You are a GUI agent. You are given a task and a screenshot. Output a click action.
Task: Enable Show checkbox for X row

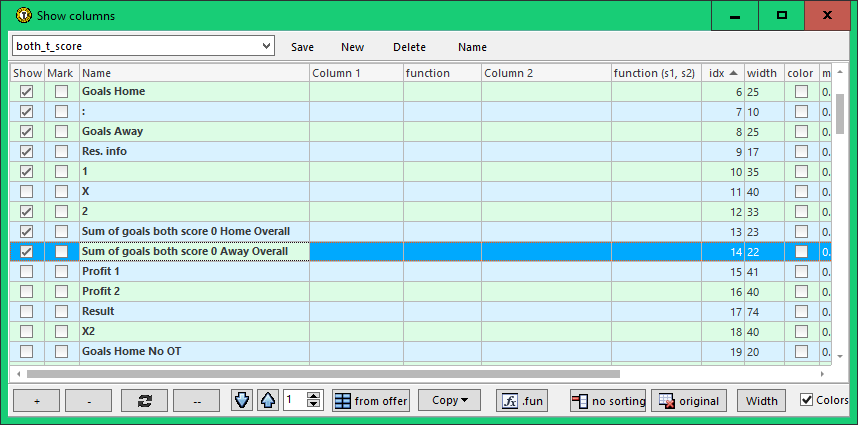tap(26, 191)
